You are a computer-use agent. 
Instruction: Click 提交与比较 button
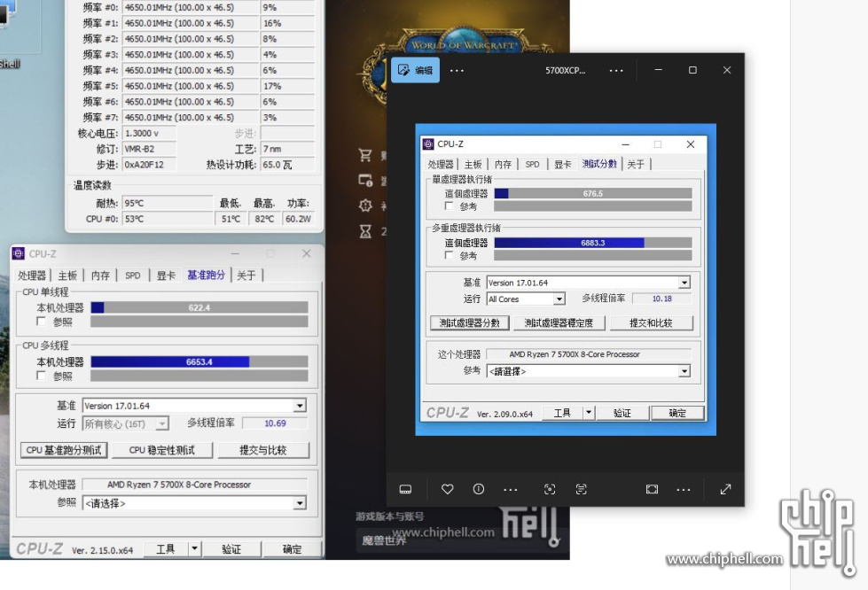pyautogui.click(x=263, y=450)
